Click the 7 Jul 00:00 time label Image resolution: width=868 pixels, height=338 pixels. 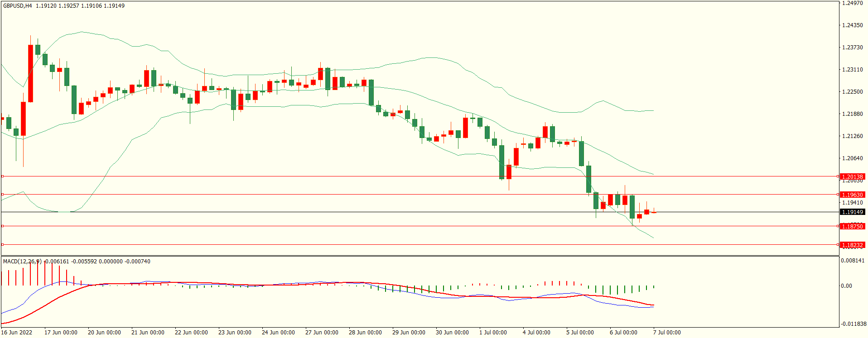coord(667,332)
